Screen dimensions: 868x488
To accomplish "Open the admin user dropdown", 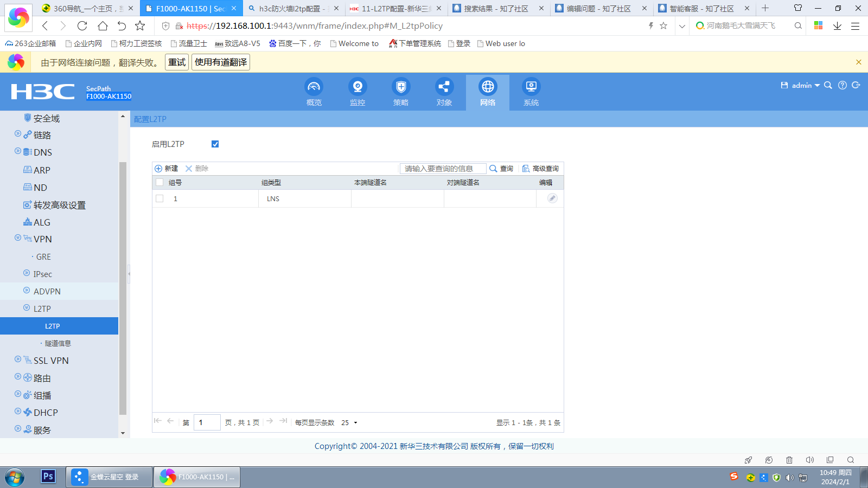I will [806, 85].
